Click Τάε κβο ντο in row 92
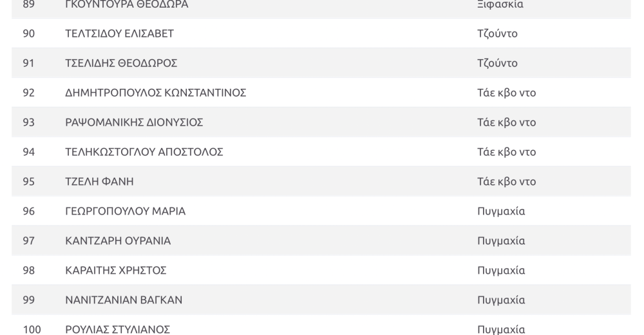 (x=506, y=93)
